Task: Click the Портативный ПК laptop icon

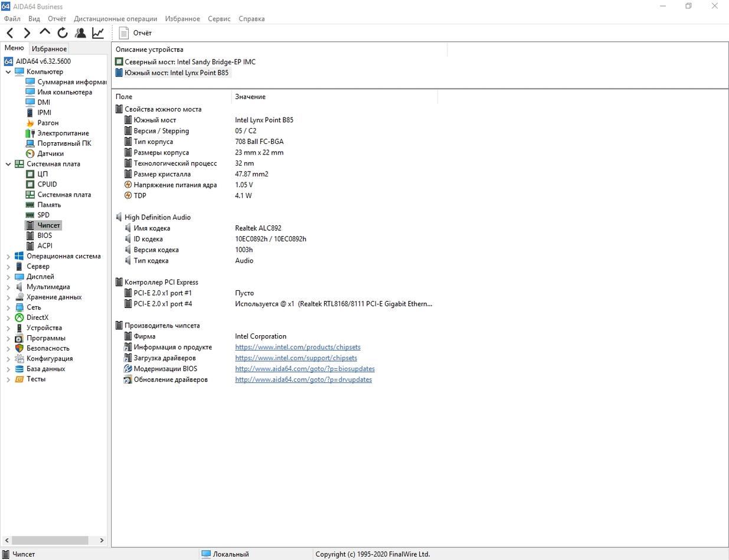Action: [x=30, y=143]
